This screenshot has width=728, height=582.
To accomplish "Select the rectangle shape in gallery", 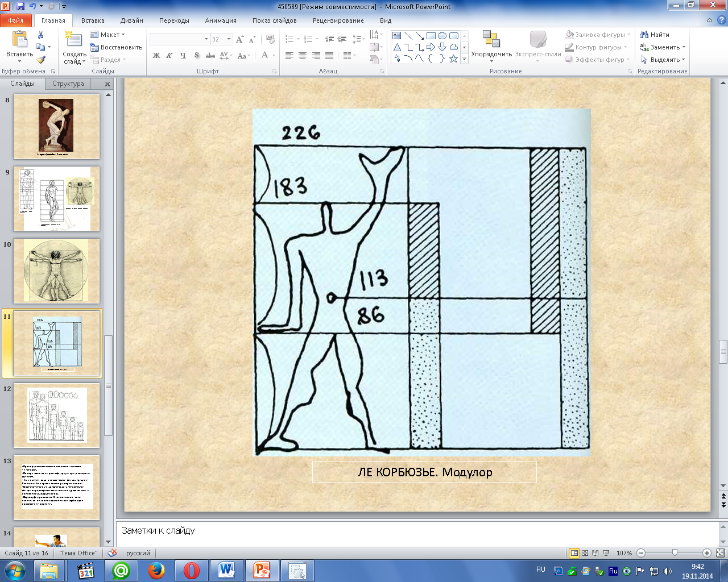I will (431, 36).
